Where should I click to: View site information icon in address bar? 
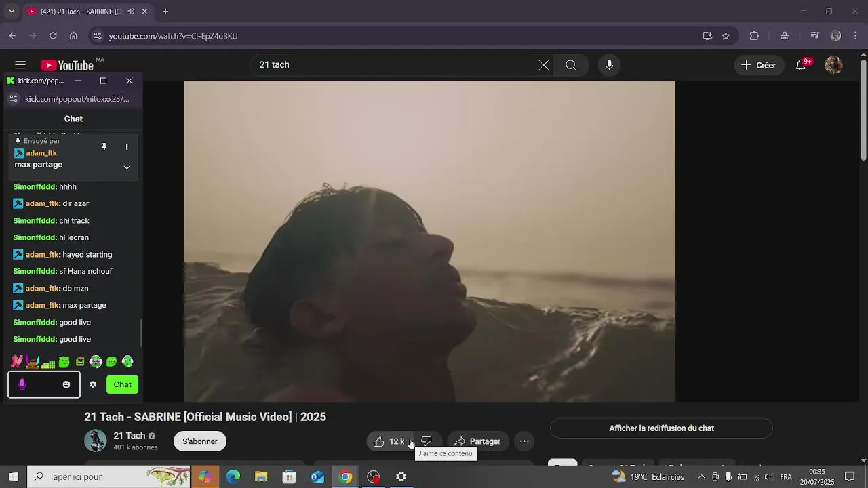[97, 36]
